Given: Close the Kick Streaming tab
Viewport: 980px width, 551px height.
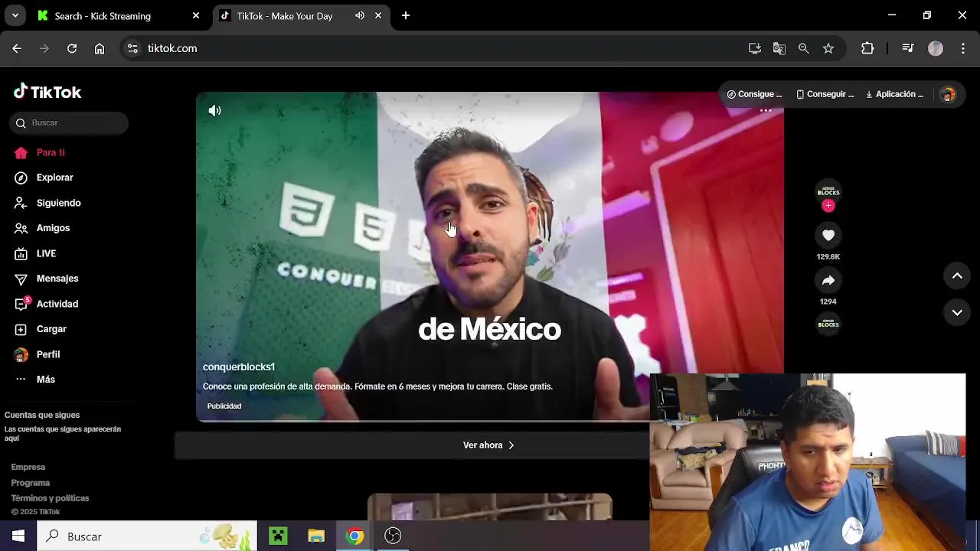Looking at the screenshot, I should [x=196, y=15].
